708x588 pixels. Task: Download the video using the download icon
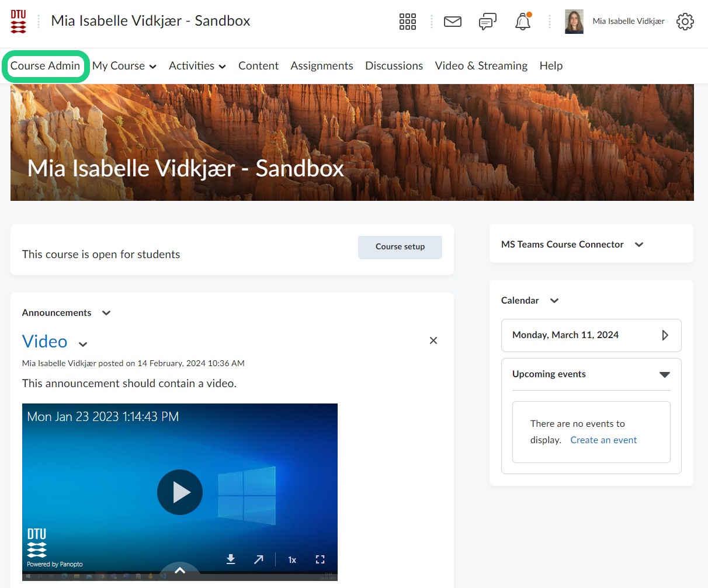pos(231,559)
